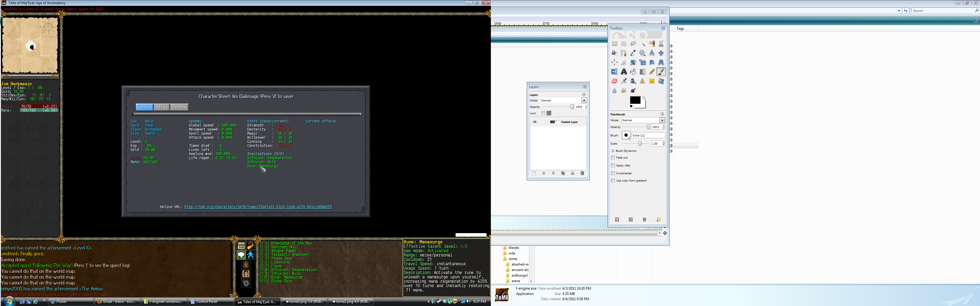Open Layers tab configuration arrow

click(x=584, y=95)
